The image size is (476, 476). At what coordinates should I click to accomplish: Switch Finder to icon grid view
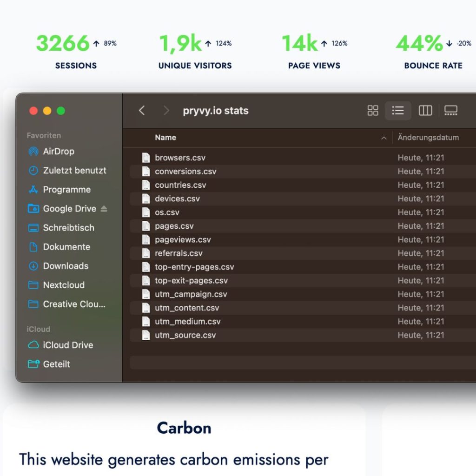point(372,111)
